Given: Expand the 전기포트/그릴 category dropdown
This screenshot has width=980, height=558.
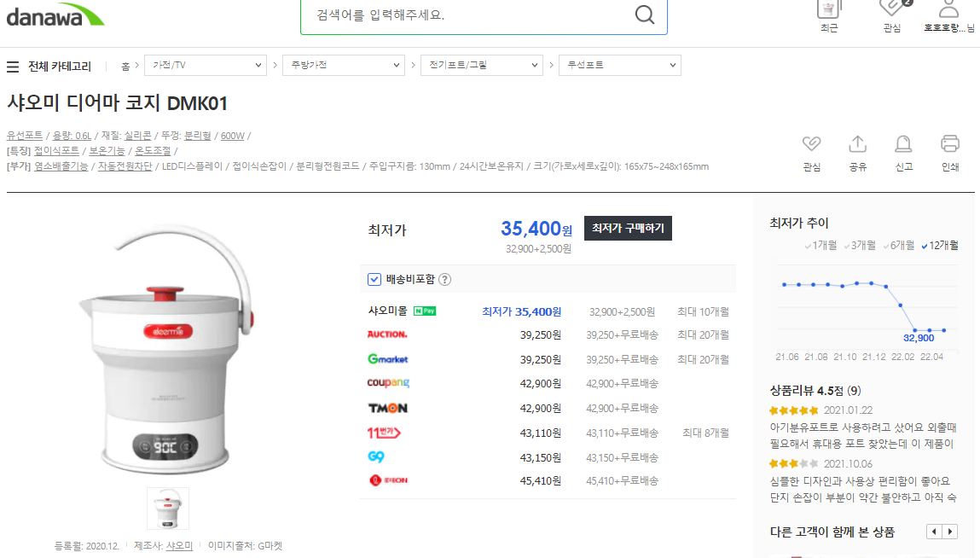Looking at the screenshot, I should click(482, 65).
